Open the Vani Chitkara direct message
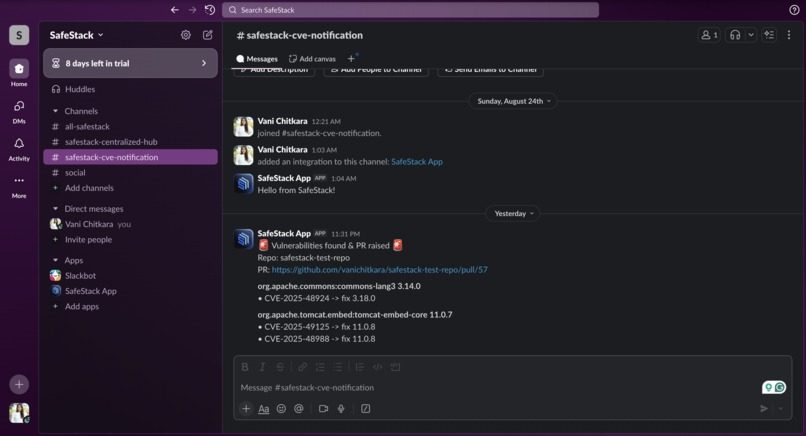Image resolution: width=806 pixels, height=436 pixels. pos(131,224)
